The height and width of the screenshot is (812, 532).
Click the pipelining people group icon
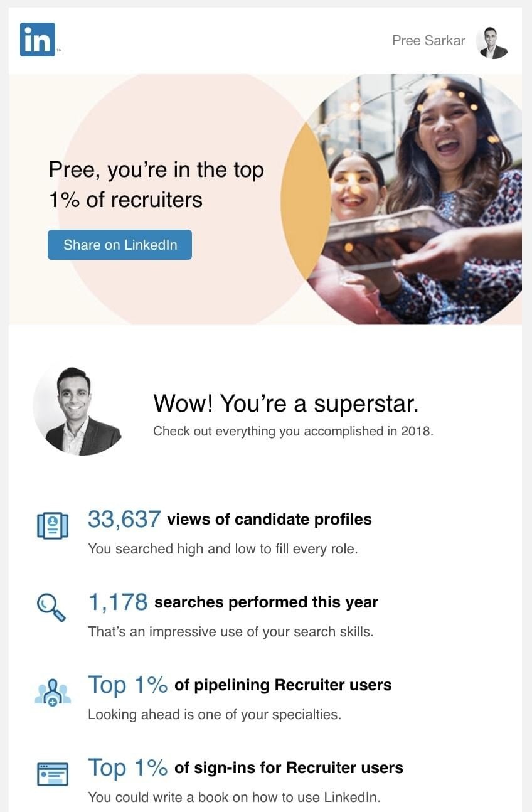(x=52, y=692)
